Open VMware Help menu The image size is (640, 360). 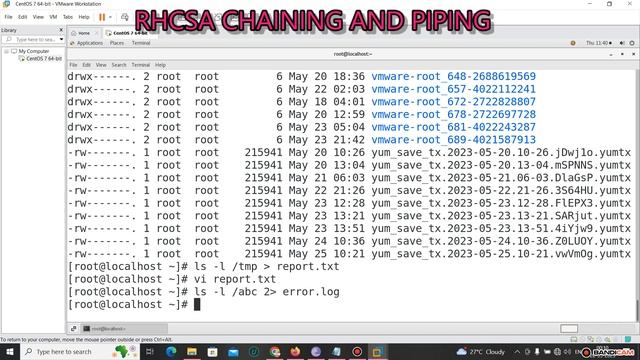(84, 17)
